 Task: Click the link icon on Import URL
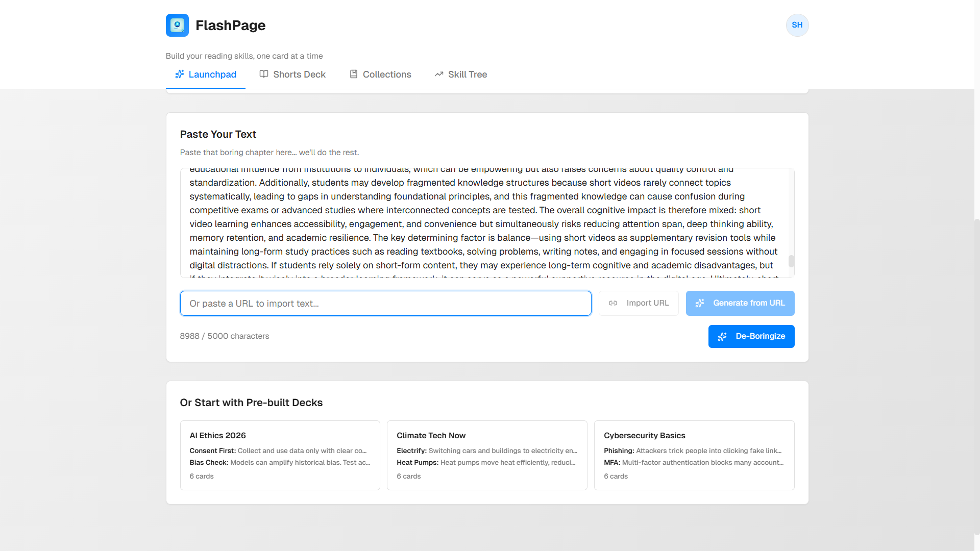pyautogui.click(x=613, y=303)
